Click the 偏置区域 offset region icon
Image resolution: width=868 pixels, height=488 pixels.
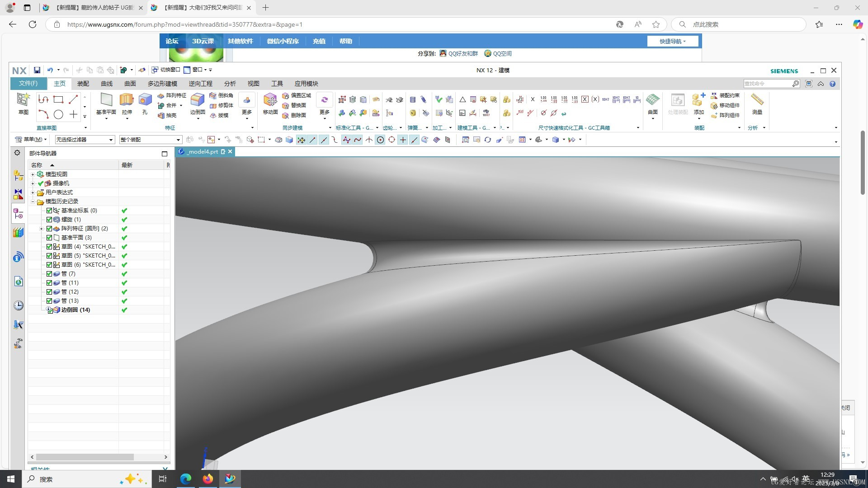286,96
